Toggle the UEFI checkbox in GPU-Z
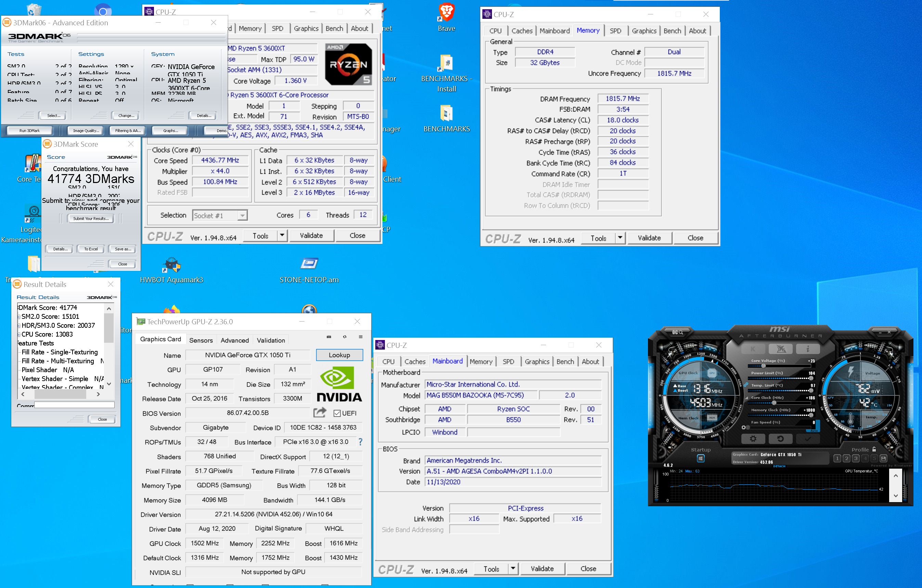This screenshot has width=922, height=588. [337, 413]
